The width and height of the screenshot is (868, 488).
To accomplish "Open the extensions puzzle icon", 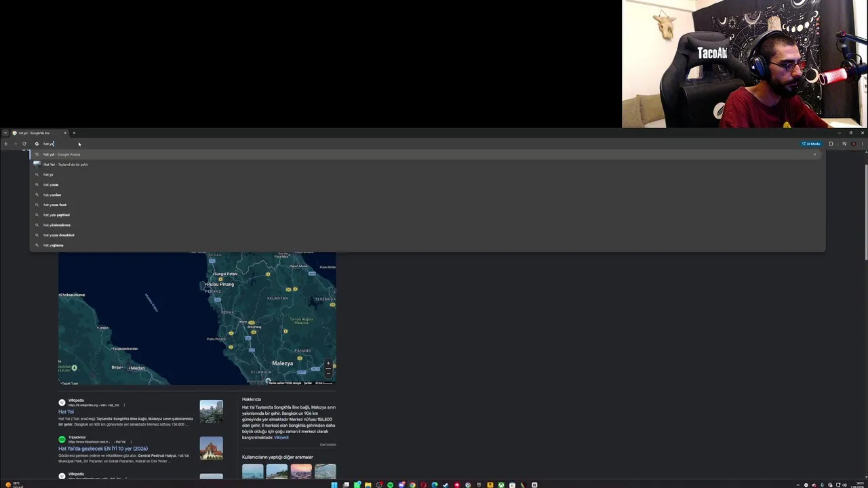I will [x=831, y=144].
